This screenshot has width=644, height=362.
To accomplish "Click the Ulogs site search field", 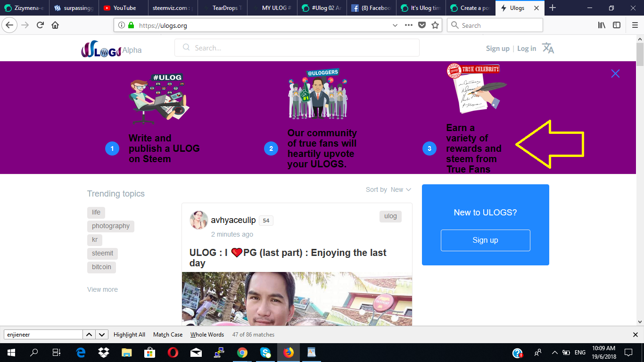I will 297,48.
